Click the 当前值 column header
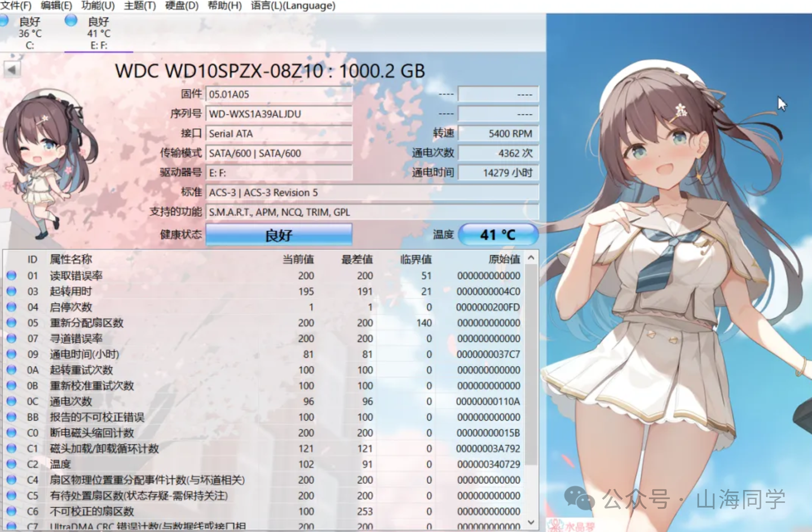Screen dimensions: 812x532 click(298, 259)
